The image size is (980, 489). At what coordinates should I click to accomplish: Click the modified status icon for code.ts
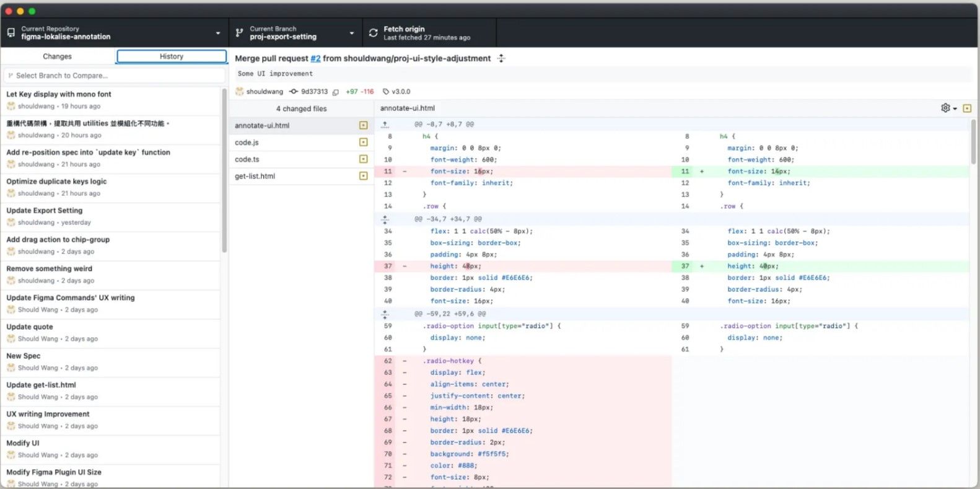(364, 159)
